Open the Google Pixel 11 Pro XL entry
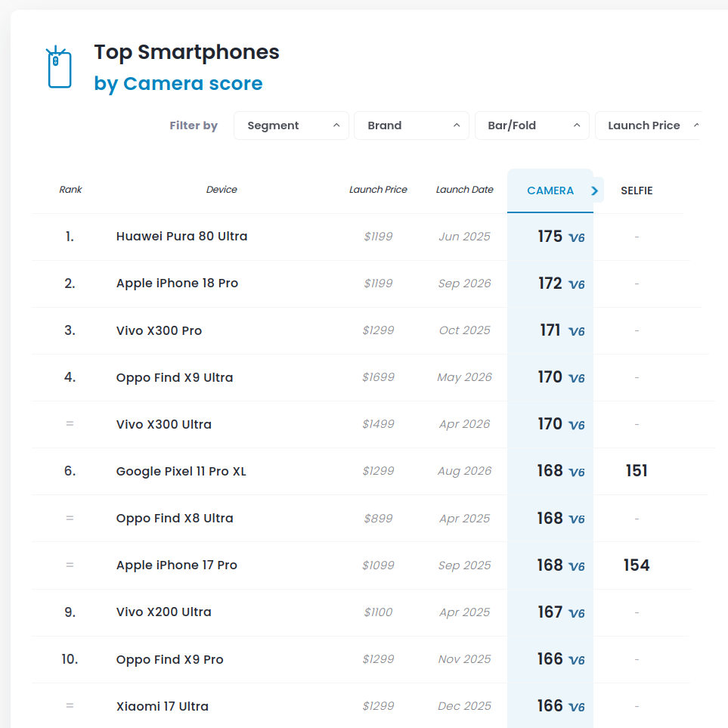 pyautogui.click(x=181, y=471)
